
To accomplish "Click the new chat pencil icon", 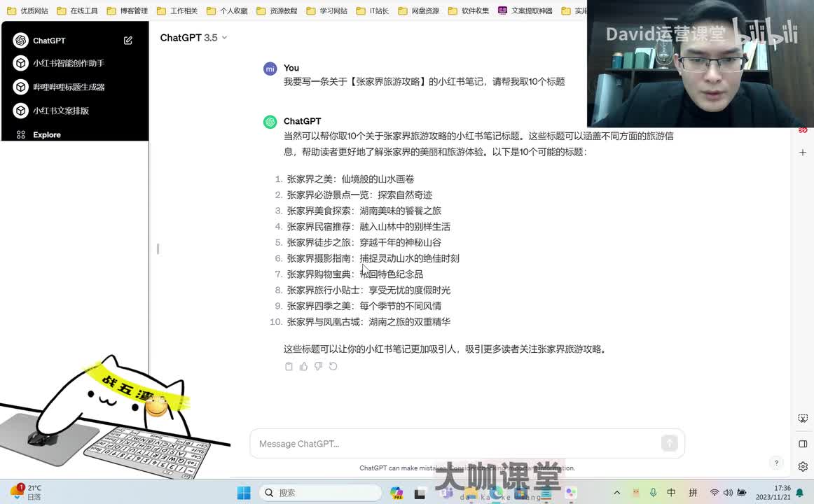I will (x=128, y=41).
